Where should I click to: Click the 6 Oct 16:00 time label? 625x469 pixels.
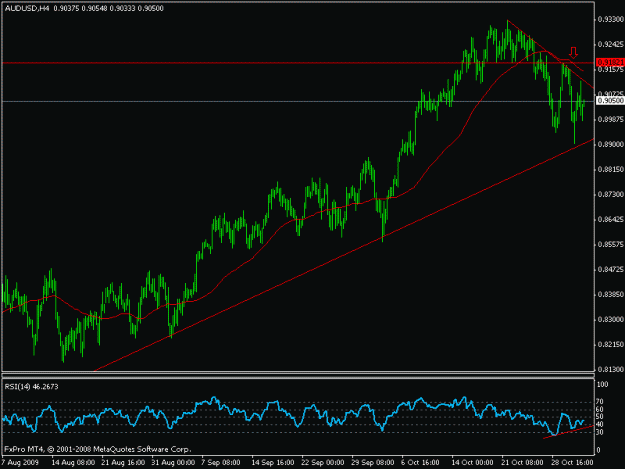[x=420, y=463]
